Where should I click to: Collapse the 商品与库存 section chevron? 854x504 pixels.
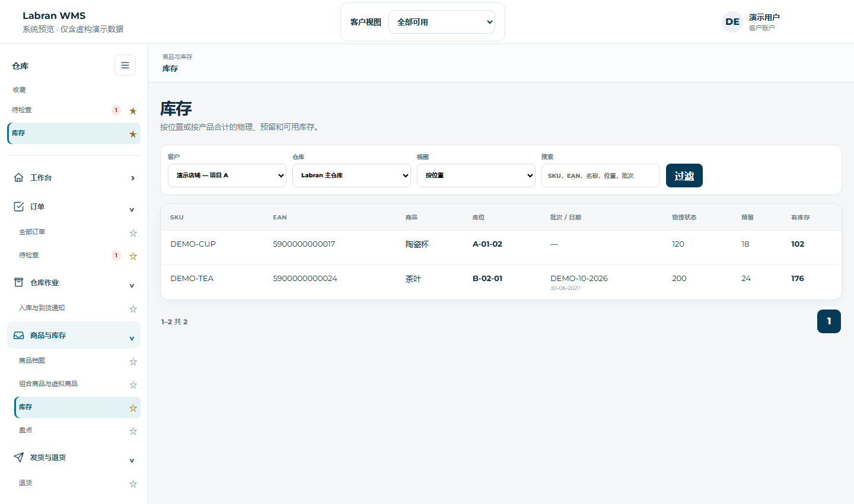pyautogui.click(x=132, y=338)
